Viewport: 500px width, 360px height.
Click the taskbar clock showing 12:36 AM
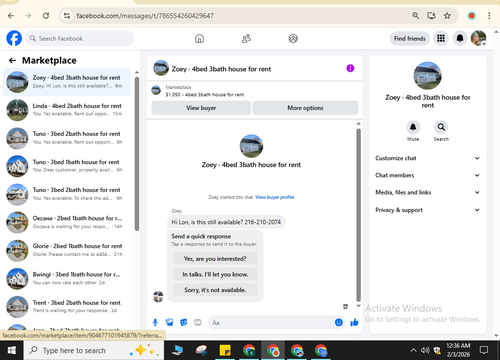point(458,350)
